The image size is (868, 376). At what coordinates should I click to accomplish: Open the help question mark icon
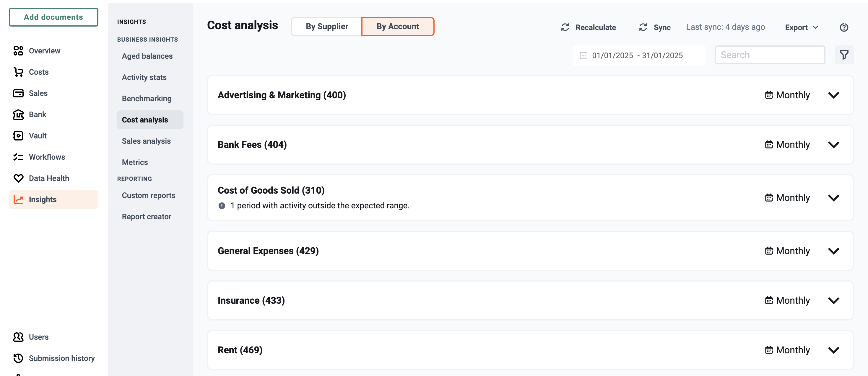click(844, 27)
